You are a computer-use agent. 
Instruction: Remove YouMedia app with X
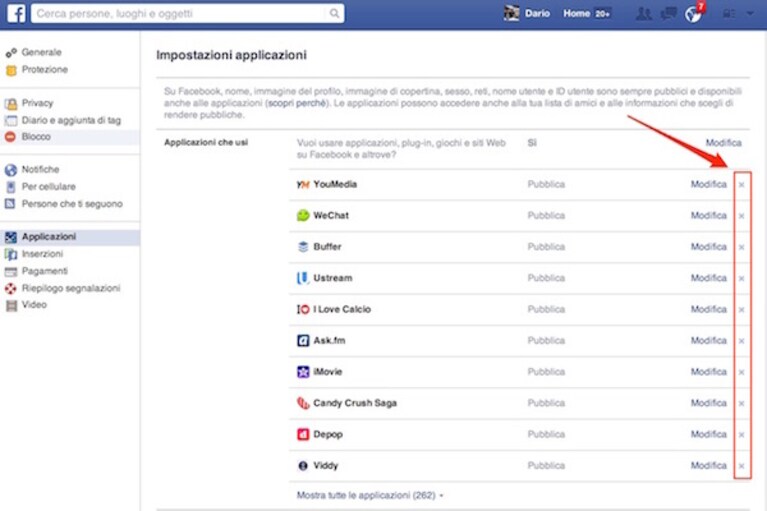742,185
